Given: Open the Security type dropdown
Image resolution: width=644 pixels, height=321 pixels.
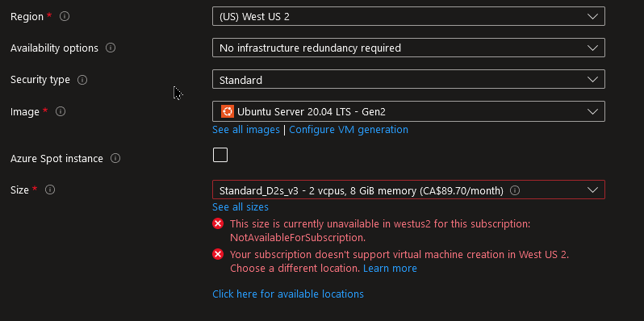Looking at the screenshot, I should click(x=408, y=80).
